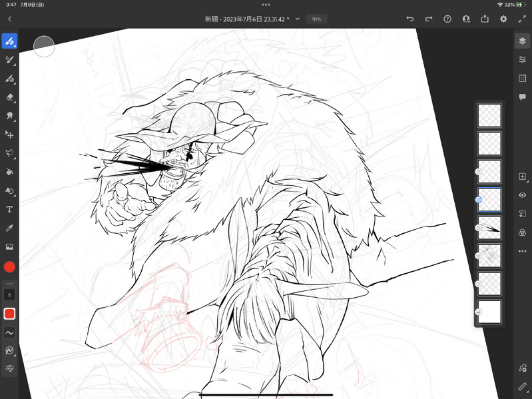
Task: Select the Vector brushes tool
Action: pos(9,79)
